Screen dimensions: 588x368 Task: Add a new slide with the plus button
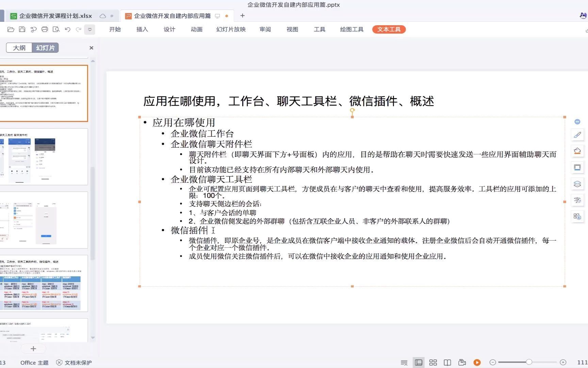click(33, 349)
